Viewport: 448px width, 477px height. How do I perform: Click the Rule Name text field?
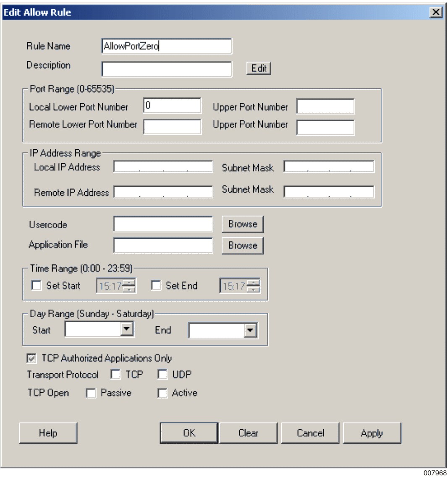click(x=166, y=47)
